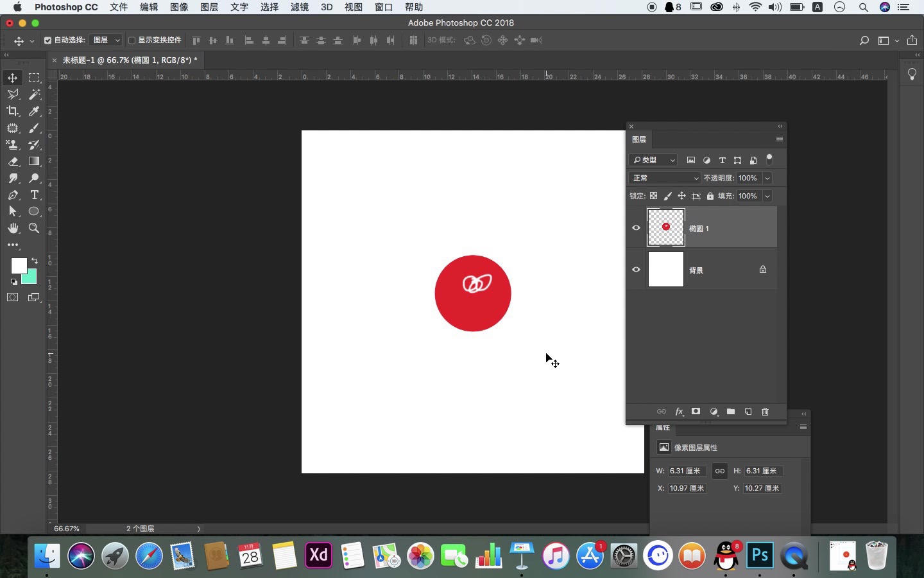Select the History Brush tool
The image size is (924, 578).
pyautogui.click(x=34, y=144)
